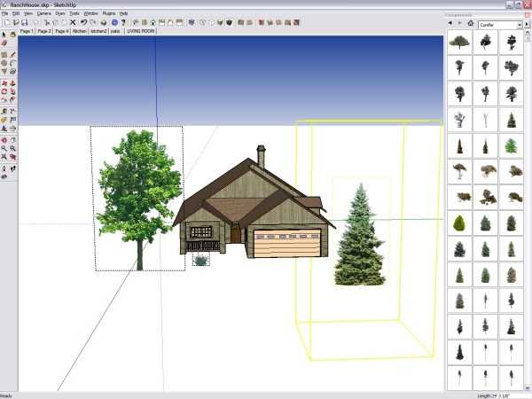Select the first tree thumbnail in Components
532x399 pixels.
click(459, 41)
